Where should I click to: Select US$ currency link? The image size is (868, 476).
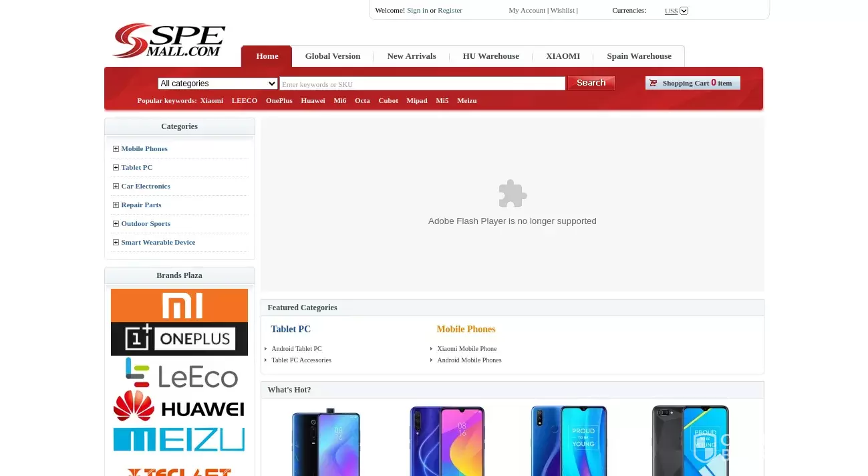click(671, 11)
